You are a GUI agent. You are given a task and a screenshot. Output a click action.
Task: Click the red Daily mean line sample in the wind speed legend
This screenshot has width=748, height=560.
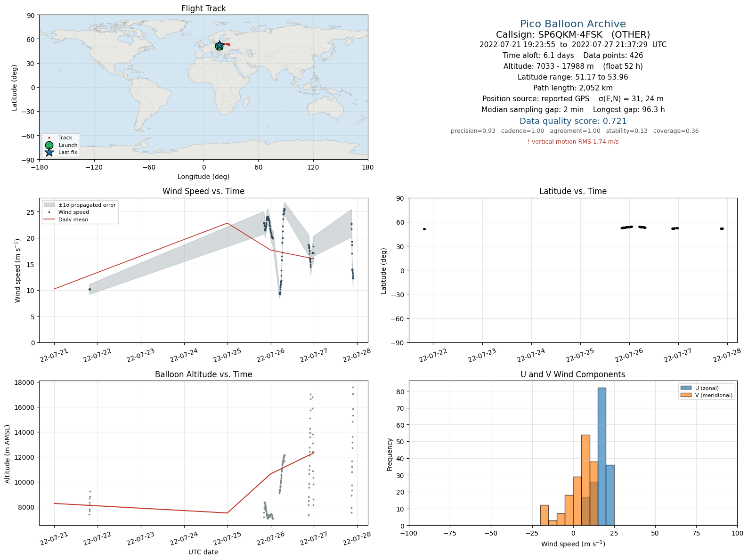49,220
